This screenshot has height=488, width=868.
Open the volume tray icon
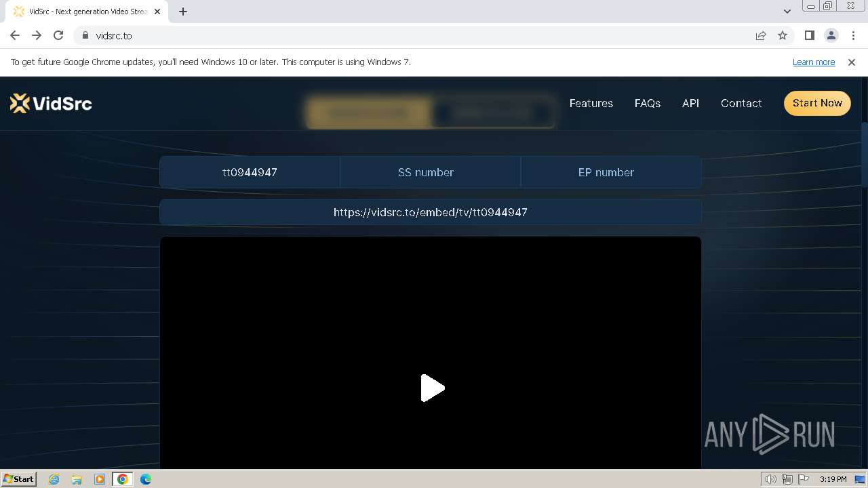(771, 479)
